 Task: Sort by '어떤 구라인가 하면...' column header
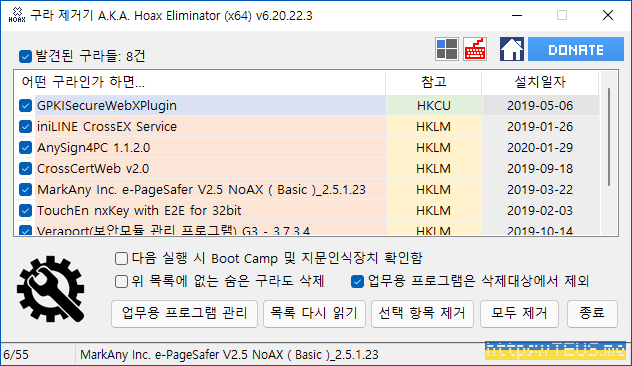[x=200, y=82]
